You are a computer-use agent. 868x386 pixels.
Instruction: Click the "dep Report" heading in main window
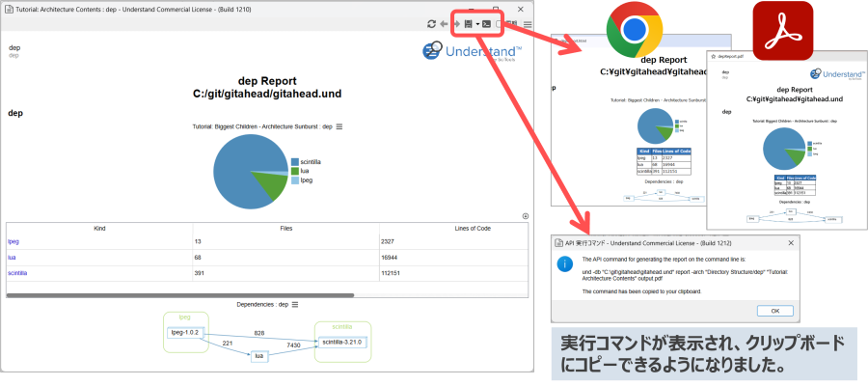coord(267,81)
